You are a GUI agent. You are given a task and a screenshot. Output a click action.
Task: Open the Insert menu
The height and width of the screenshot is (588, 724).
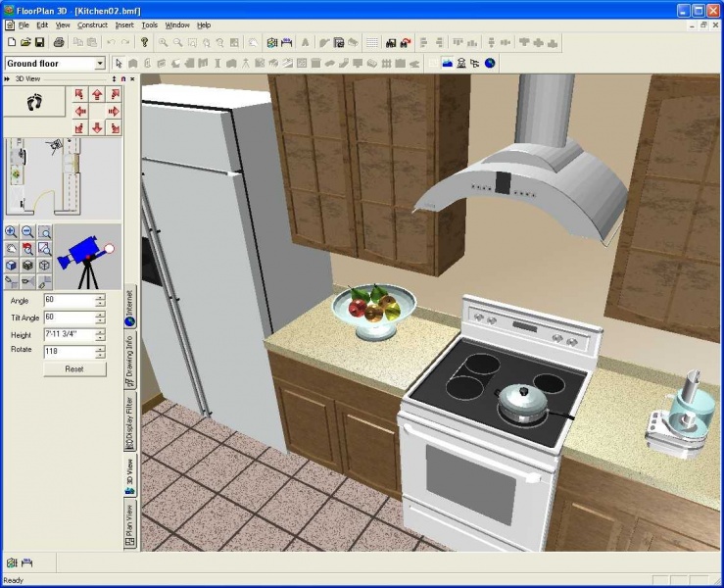[124, 24]
